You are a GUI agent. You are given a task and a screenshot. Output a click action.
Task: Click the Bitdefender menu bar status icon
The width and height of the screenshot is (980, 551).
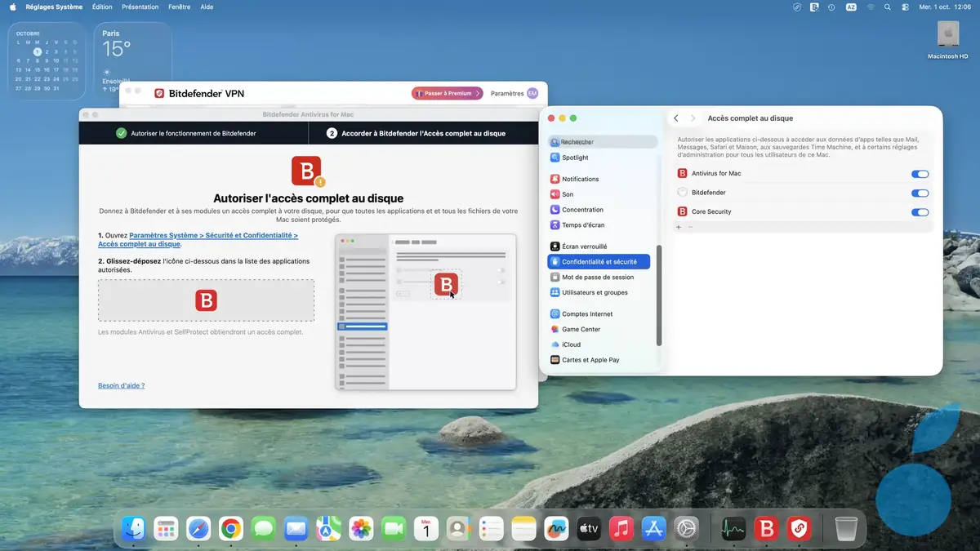pyautogui.click(x=813, y=7)
